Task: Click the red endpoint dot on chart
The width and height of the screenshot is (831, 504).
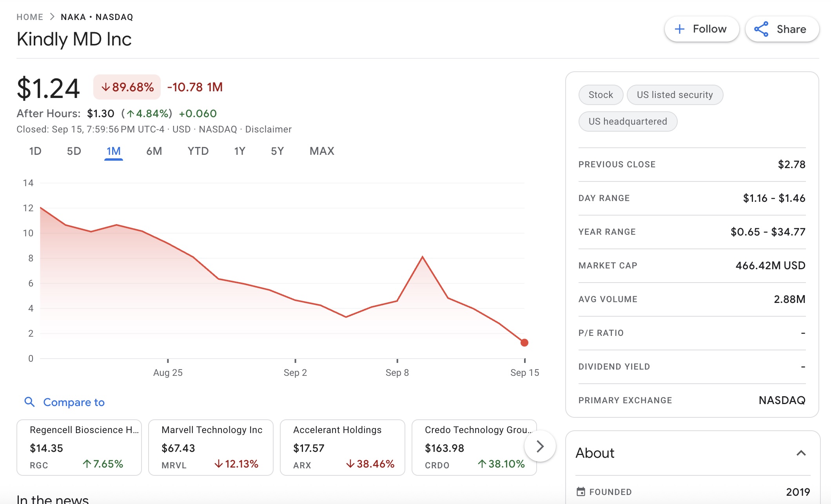Action: 524,343
